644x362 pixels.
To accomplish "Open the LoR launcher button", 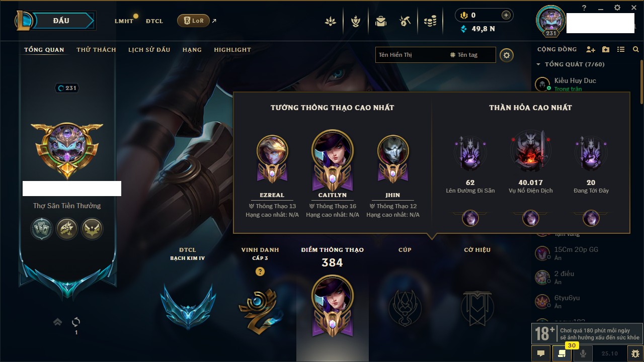I will [x=193, y=21].
